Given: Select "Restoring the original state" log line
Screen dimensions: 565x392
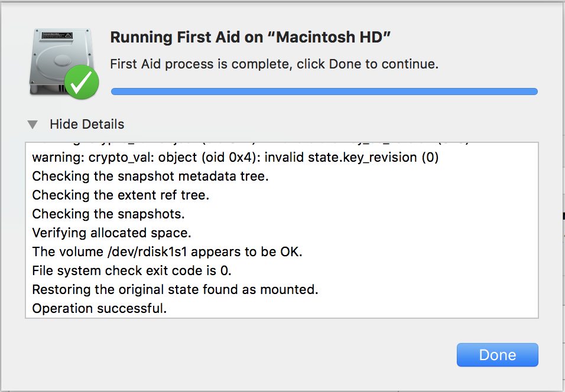Looking at the screenshot, I should (x=175, y=289).
